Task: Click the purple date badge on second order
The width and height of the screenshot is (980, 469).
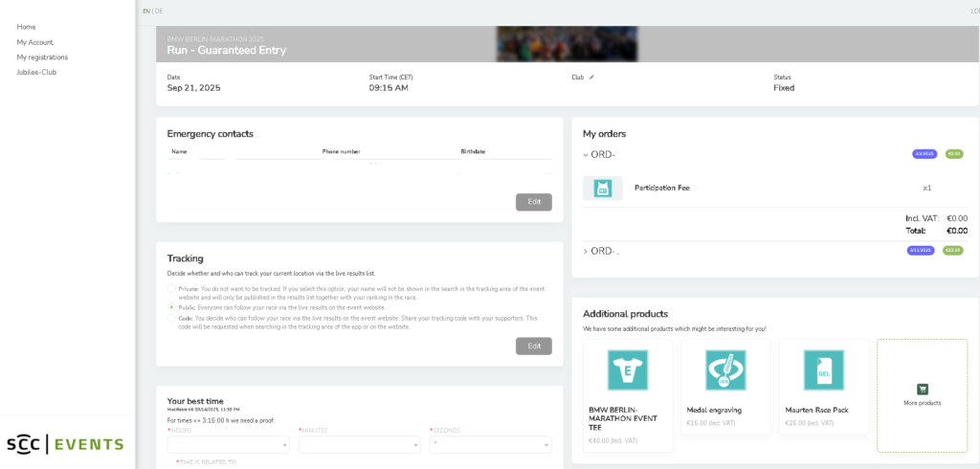Action: 921,251
